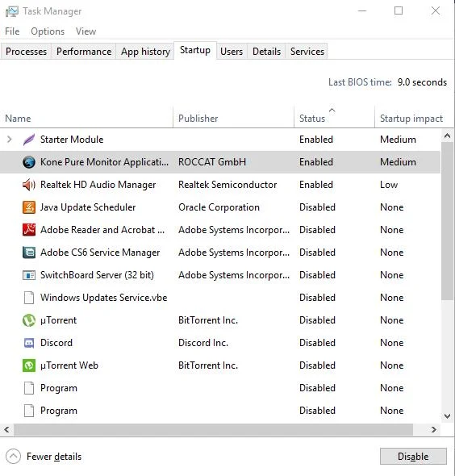Select the Adobe Reader and Acrobat row
This screenshot has height=476, width=455.
click(x=220, y=230)
